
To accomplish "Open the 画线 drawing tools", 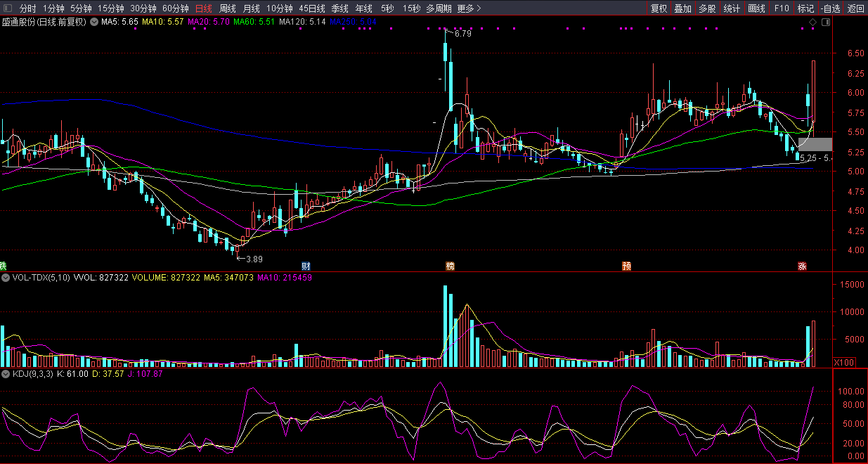I will [x=756, y=8].
